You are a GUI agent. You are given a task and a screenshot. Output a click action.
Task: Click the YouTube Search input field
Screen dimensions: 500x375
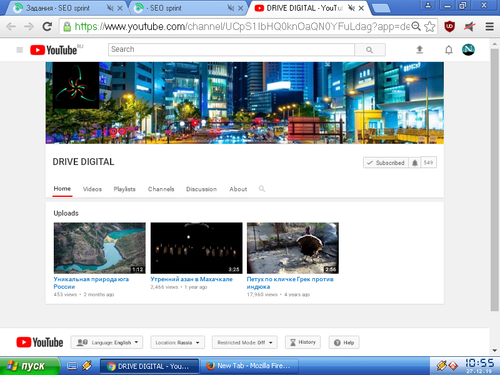(231, 50)
